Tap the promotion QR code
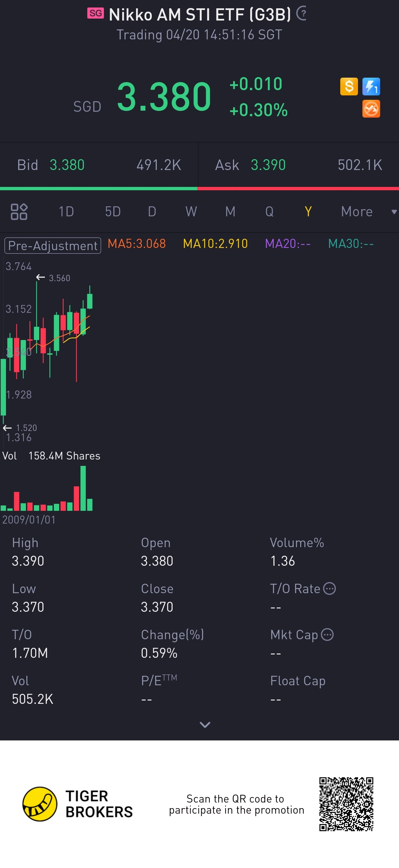 pos(346,804)
